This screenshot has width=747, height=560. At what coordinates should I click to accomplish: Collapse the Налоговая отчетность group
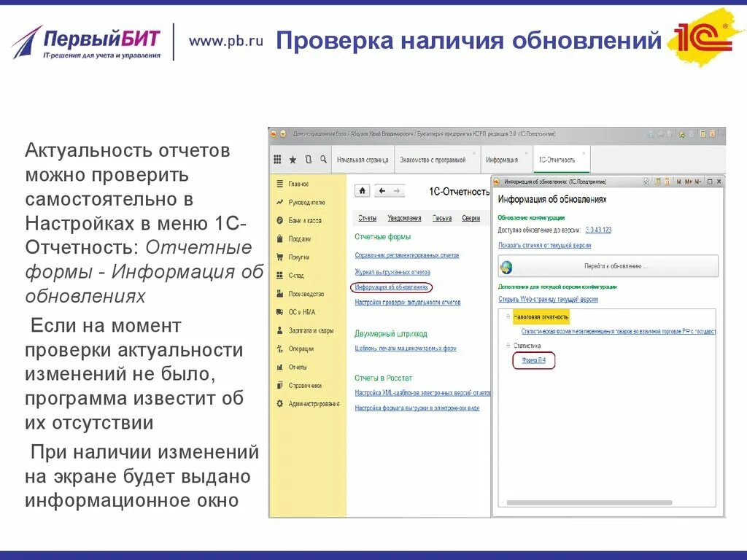pyautogui.click(x=508, y=316)
